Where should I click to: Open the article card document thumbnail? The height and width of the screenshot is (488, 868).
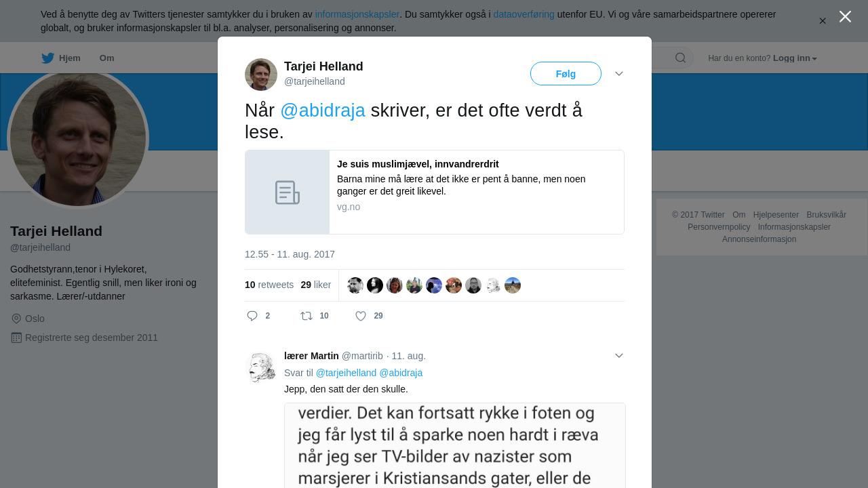tap(288, 192)
